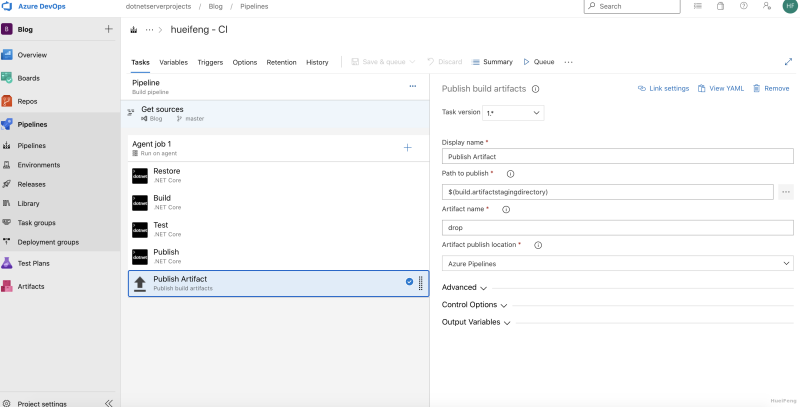Expand the Advanced section
Viewport: 800px width, 407px height.
(464, 288)
